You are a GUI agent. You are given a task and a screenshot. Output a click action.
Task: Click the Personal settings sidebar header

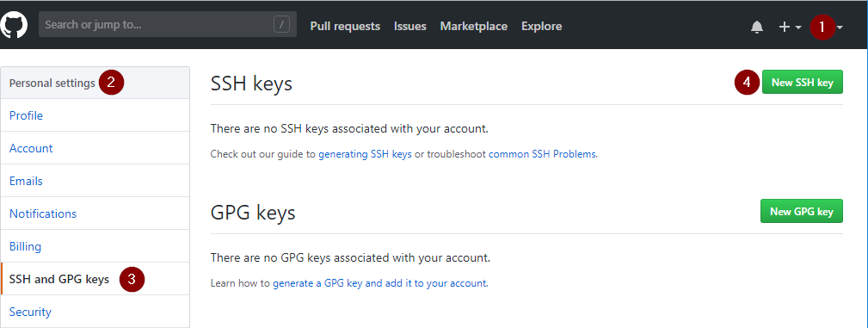(95, 84)
